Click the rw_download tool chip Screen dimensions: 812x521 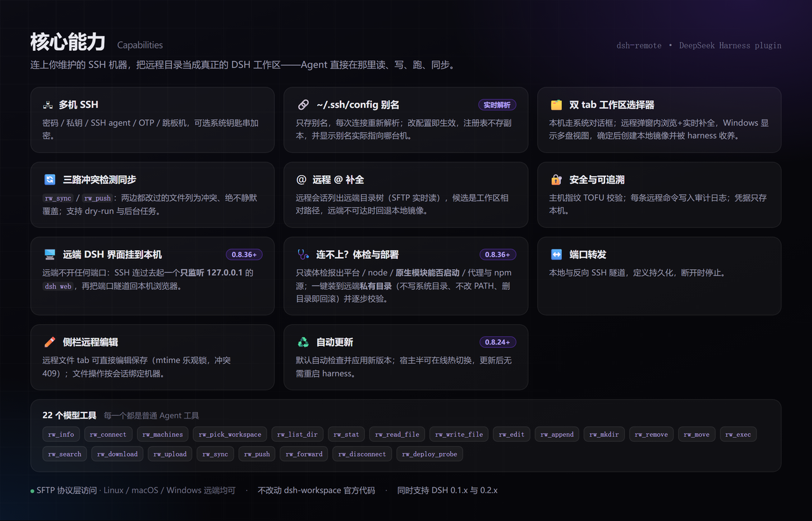point(118,454)
